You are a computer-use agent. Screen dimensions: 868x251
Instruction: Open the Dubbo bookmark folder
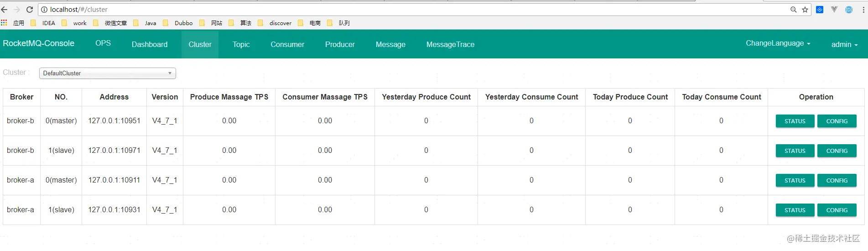(x=178, y=23)
